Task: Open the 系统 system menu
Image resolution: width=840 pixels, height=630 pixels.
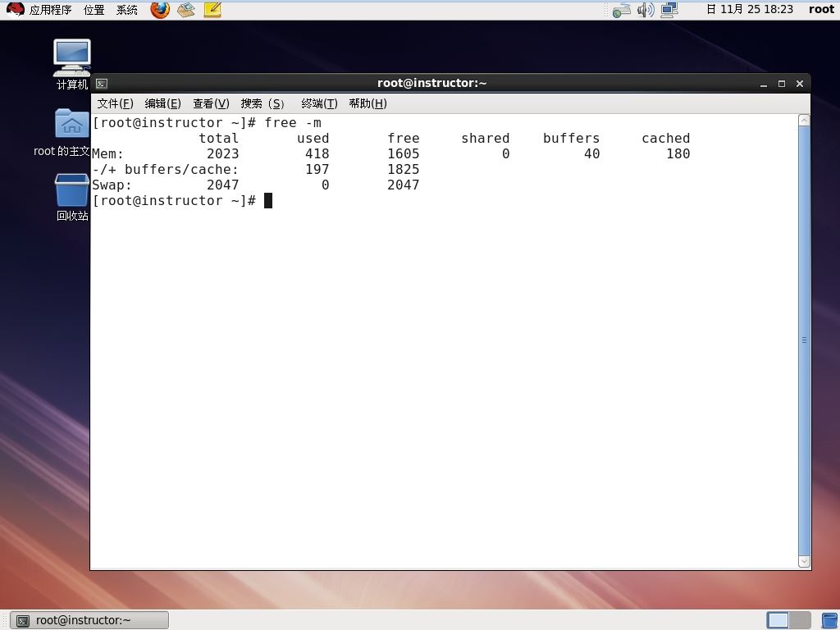Action: (127, 10)
